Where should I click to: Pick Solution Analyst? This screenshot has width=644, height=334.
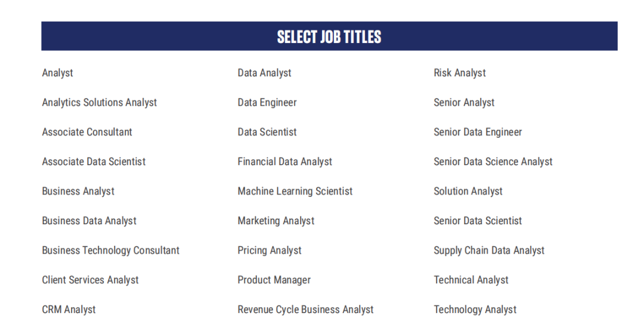tap(468, 191)
